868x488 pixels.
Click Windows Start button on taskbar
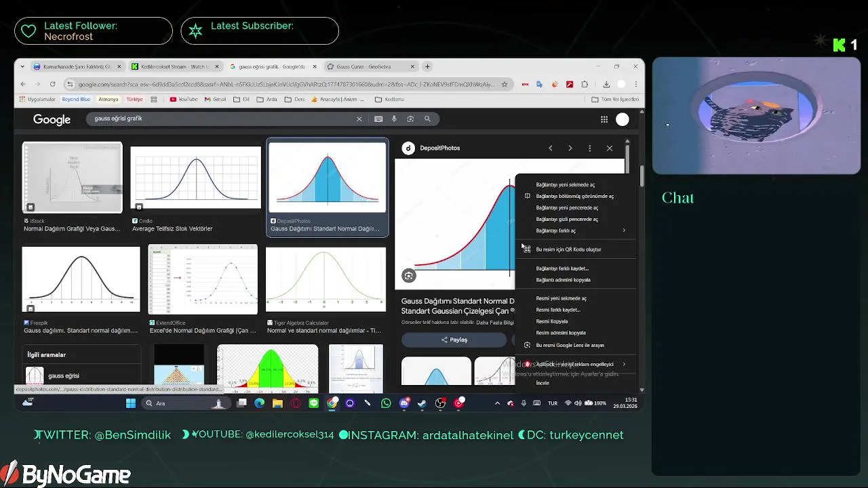coord(131,403)
